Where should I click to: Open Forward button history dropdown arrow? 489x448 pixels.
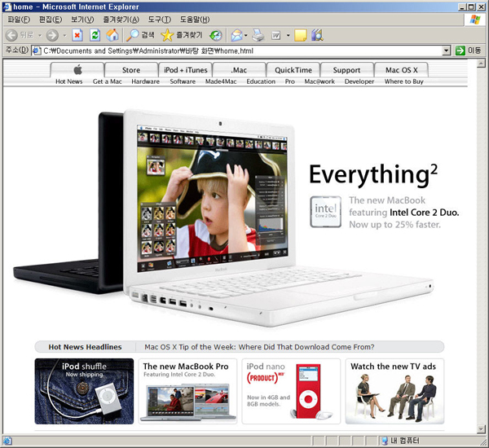tap(65, 36)
